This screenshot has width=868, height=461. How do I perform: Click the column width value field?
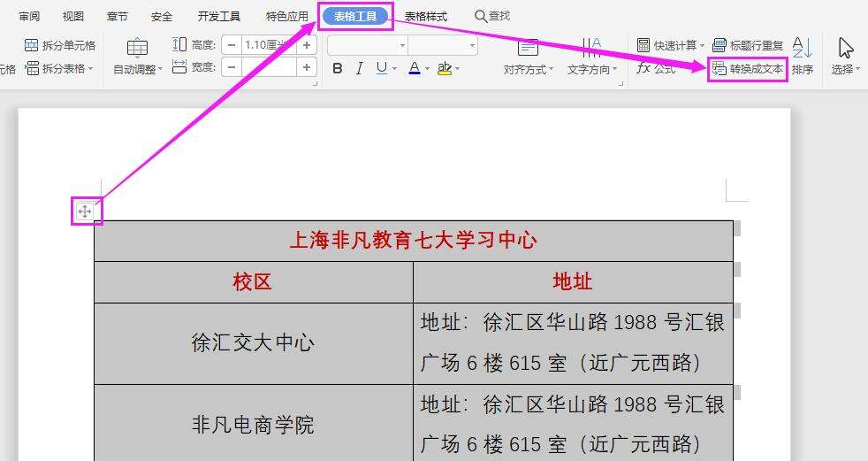point(269,67)
